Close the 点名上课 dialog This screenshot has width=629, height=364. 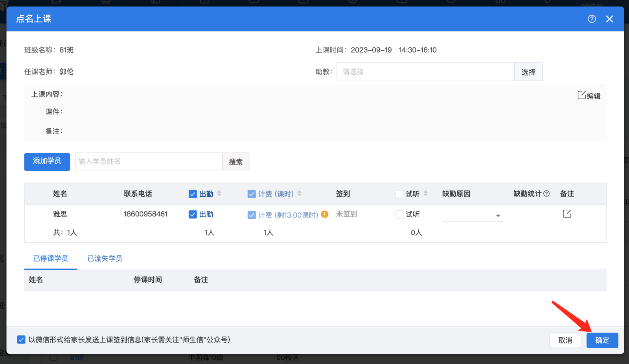(609, 19)
